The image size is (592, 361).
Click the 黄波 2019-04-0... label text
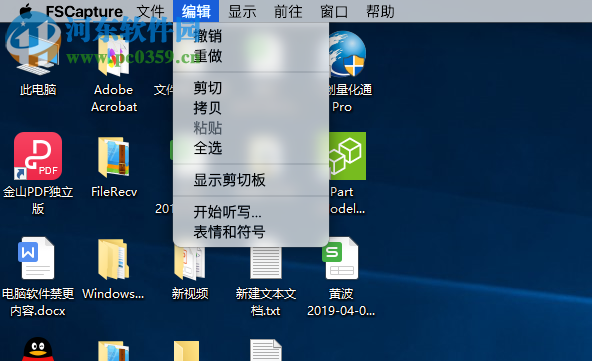click(x=341, y=302)
